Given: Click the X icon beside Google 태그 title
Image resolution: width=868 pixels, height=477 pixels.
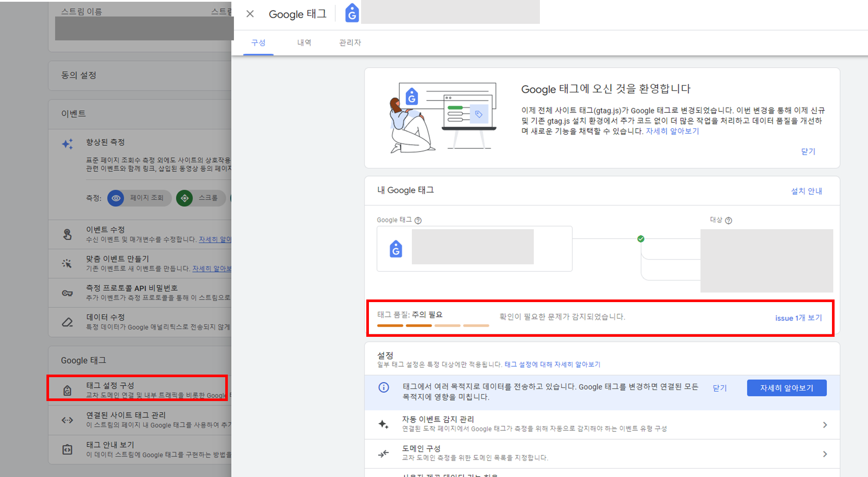Looking at the screenshot, I should click(250, 14).
